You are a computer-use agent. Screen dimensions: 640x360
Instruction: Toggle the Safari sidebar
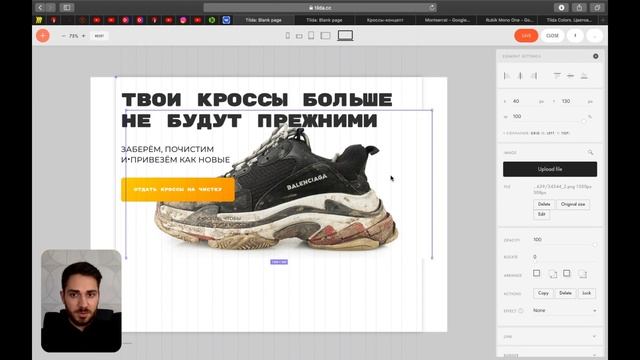[67, 7]
